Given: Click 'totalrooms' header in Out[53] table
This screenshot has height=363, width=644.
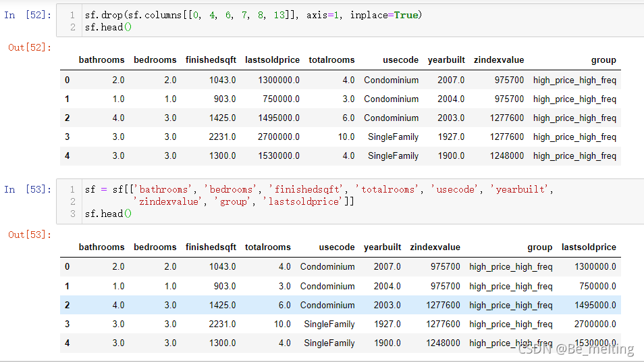Looking at the screenshot, I should [x=268, y=247].
